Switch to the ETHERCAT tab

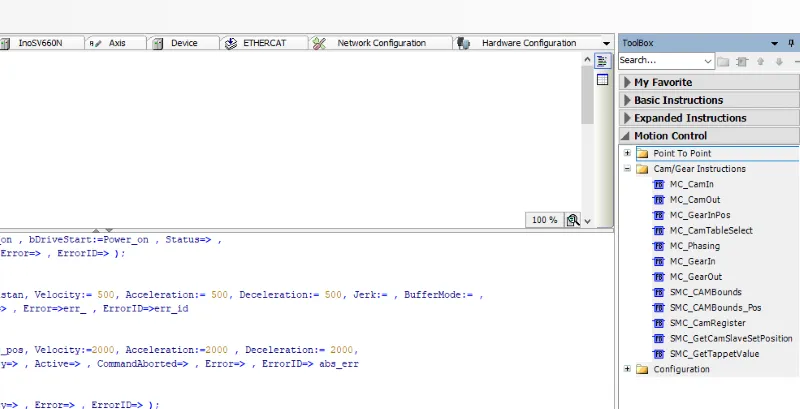[x=259, y=43]
